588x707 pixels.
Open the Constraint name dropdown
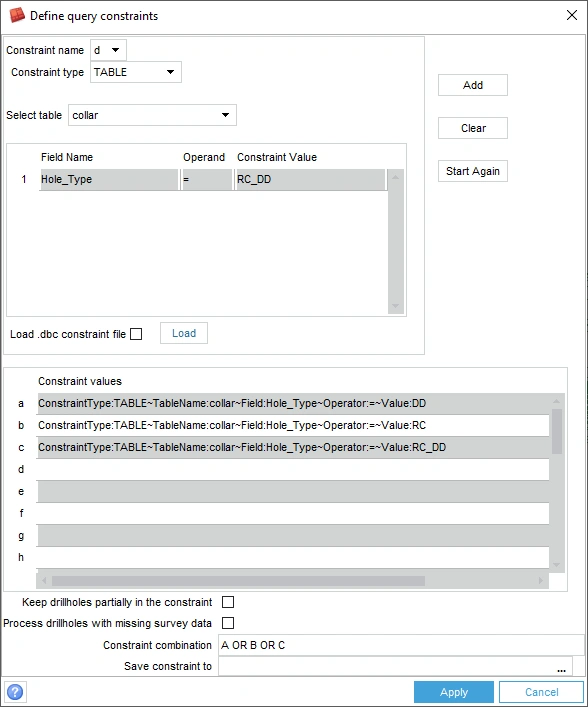(x=108, y=50)
